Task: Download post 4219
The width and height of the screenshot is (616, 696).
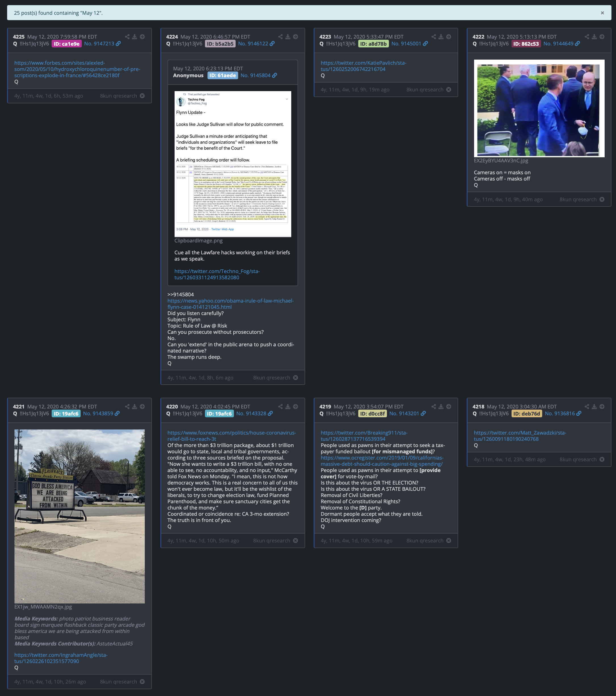Action: 441,406
